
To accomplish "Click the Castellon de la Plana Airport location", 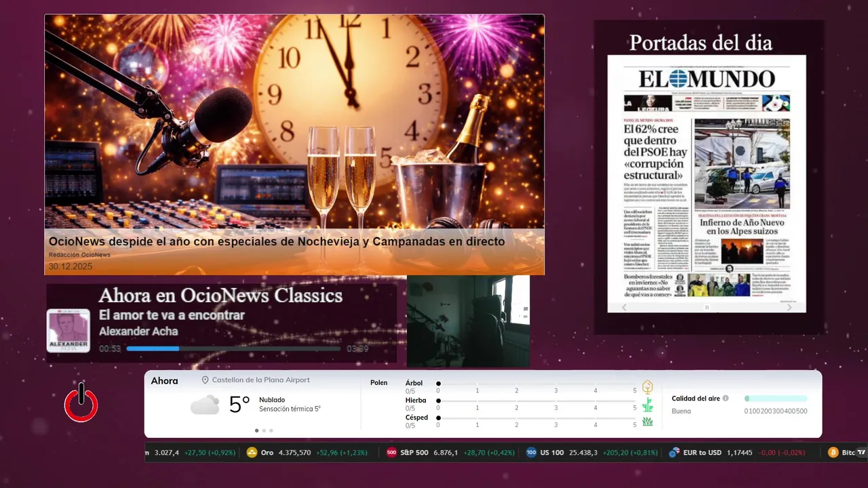I will [x=261, y=380].
